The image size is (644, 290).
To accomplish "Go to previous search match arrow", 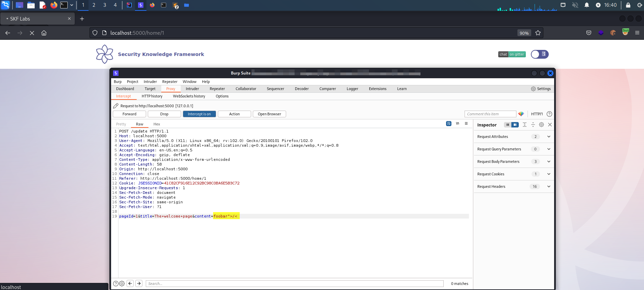I will coord(130,284).
